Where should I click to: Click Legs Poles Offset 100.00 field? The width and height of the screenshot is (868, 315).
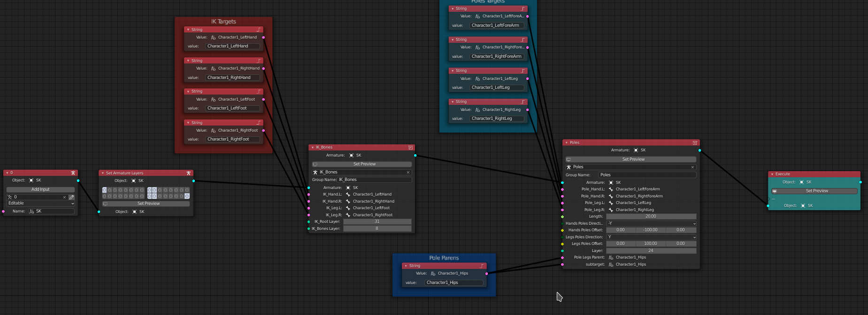pos(651,244)
